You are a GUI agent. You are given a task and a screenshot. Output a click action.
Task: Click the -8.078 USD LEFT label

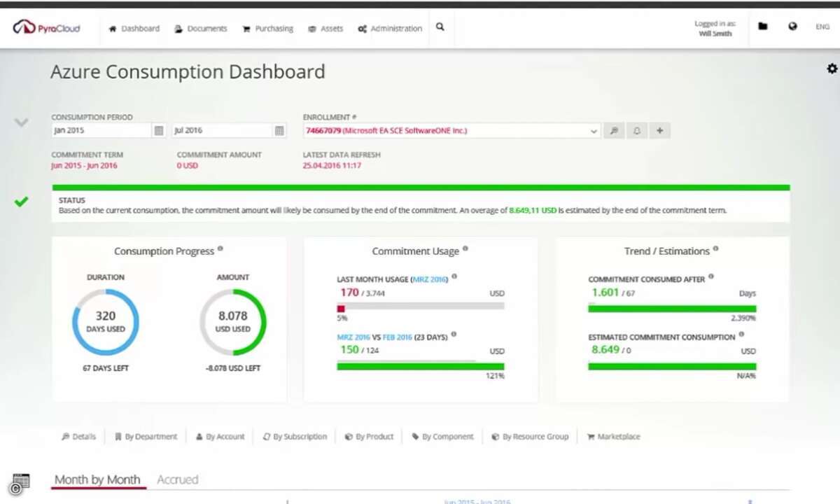(x=233, y=368)
